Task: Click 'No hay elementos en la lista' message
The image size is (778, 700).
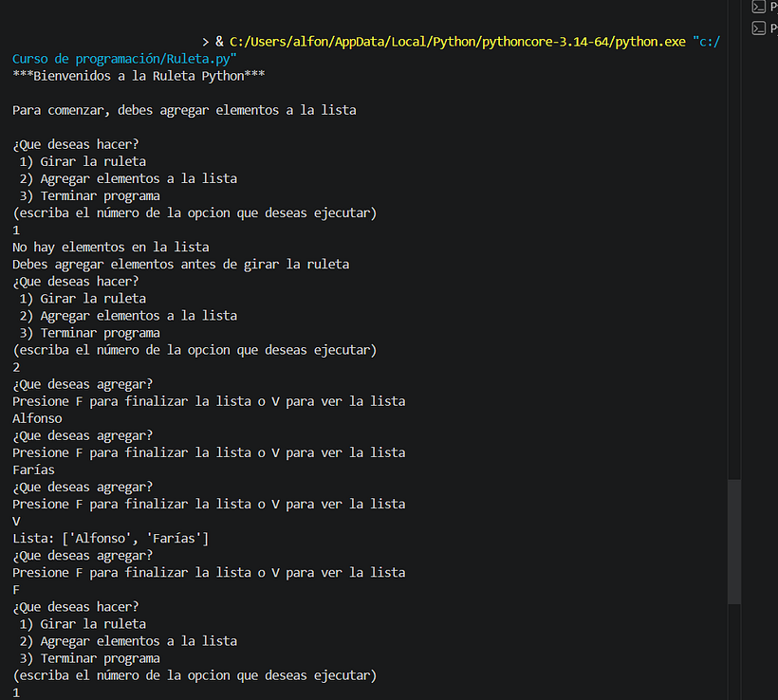Action: tap(111, 247)
